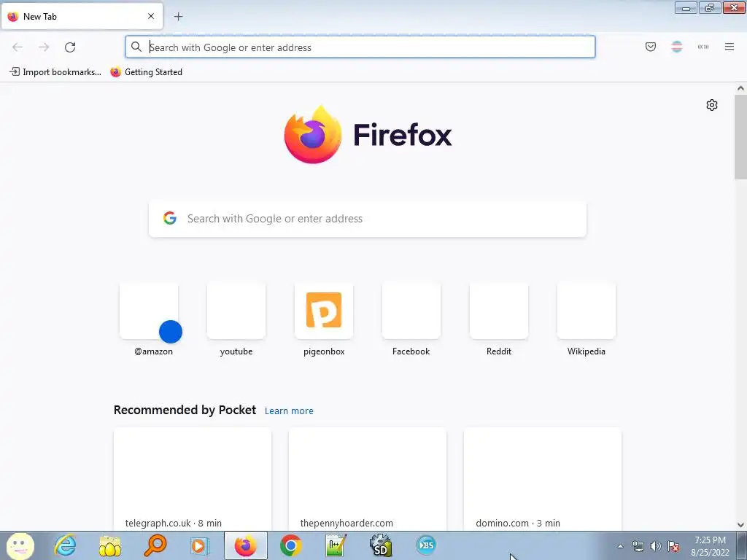Show hidden system tray icons
Screen dimensions: 747x560
pos(620,546)
